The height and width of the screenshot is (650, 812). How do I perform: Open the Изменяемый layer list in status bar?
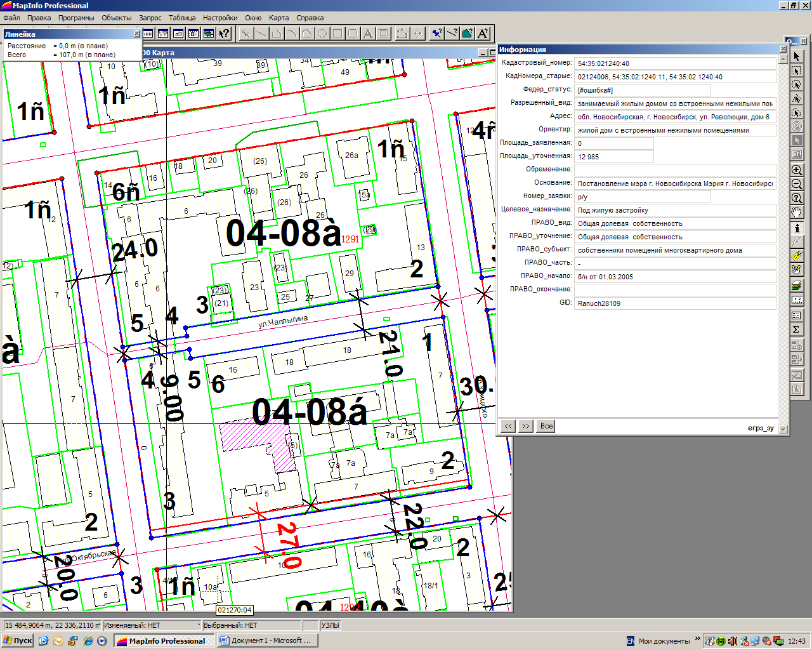pyautogui.click(x=152, y=625)
